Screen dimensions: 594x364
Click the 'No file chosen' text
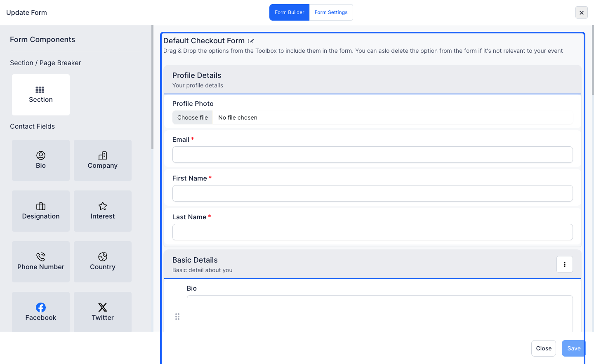(x=238, y=117)
